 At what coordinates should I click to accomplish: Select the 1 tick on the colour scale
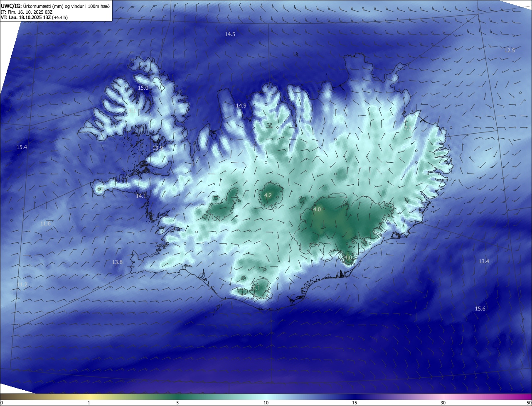tap(89, 403)
